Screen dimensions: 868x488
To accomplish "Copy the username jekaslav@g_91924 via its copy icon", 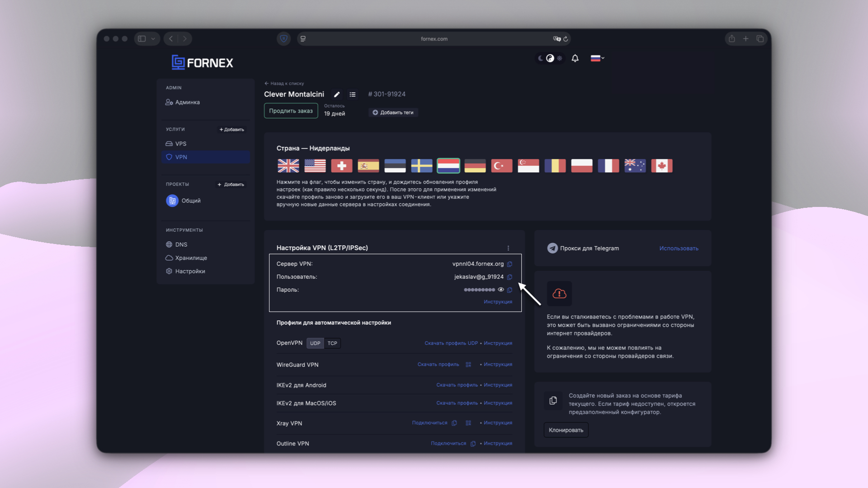I will tap(510, 277).
